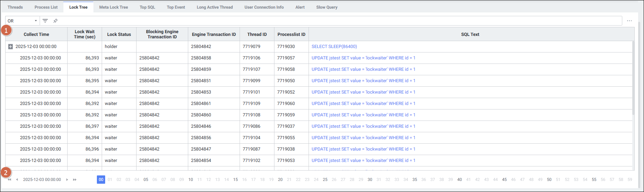Viewport: 644px width, 192px height.
Task: Click the filter lines icon
Action: pyautogui.click(x=45, y=21)
